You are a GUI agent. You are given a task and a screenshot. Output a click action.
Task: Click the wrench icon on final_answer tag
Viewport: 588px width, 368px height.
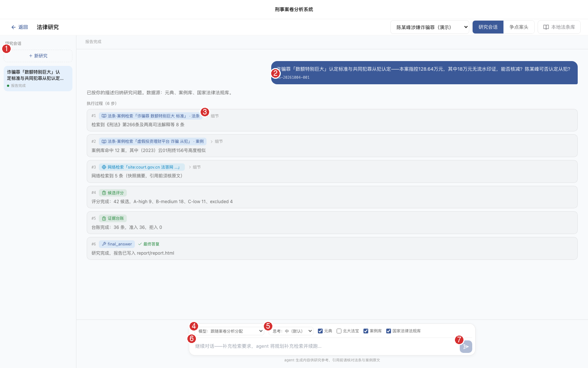104,244
